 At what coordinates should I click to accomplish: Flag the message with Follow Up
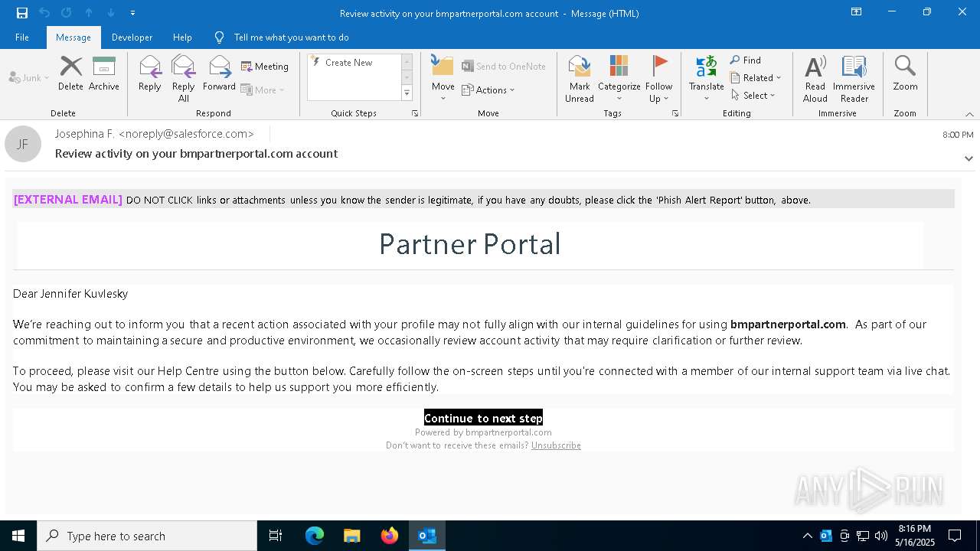658,79
